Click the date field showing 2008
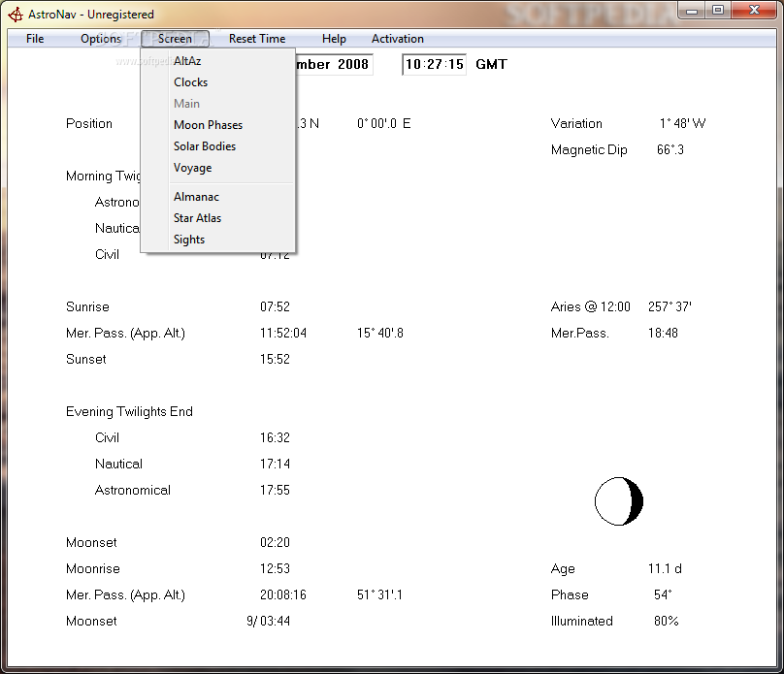The height and width of the screenshot is (674, 784). pyautogui.click(x=334, y=64)
